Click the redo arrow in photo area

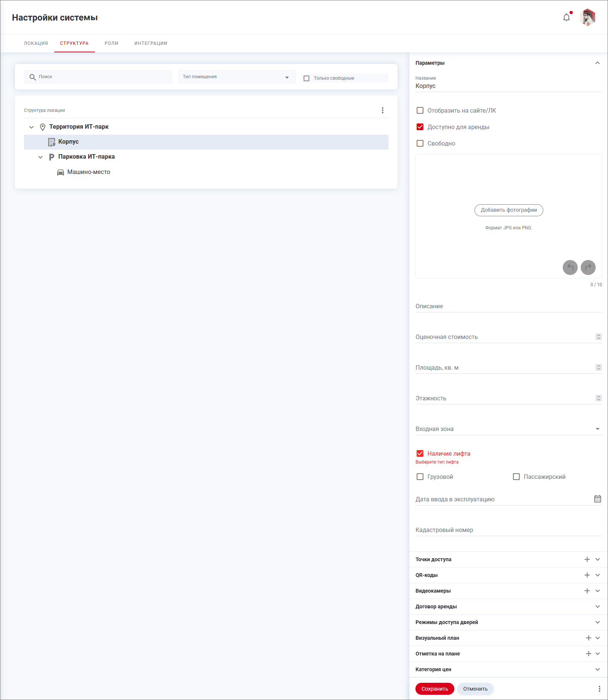(588, 267)
